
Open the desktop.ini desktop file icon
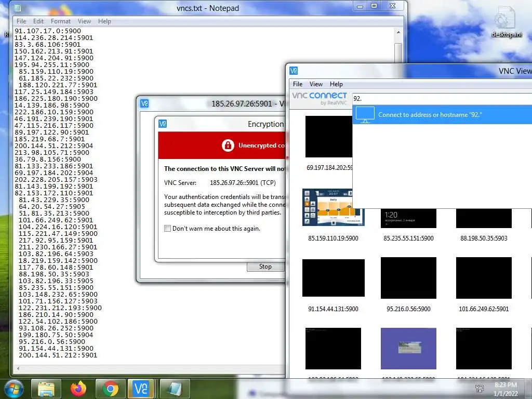[506, 22]
